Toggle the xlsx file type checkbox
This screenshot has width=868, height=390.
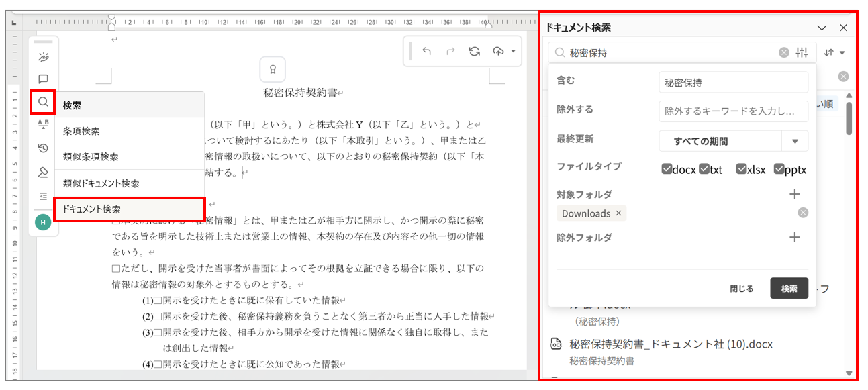741,169
